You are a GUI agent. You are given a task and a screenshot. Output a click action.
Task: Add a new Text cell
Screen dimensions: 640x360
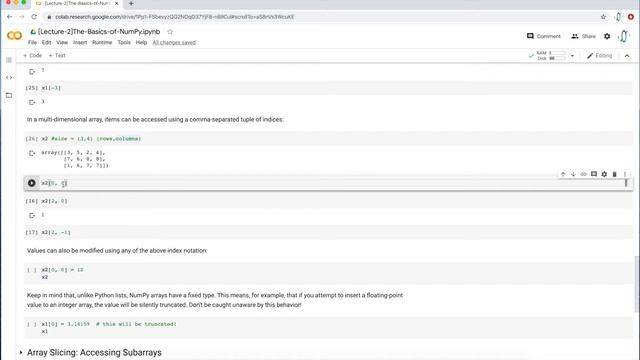click(x=57, y=56)
